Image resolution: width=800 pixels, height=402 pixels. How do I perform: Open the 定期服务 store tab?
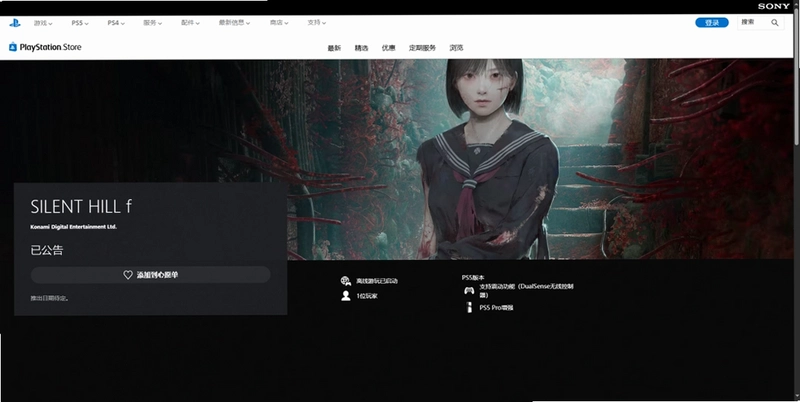click(422, 48)
